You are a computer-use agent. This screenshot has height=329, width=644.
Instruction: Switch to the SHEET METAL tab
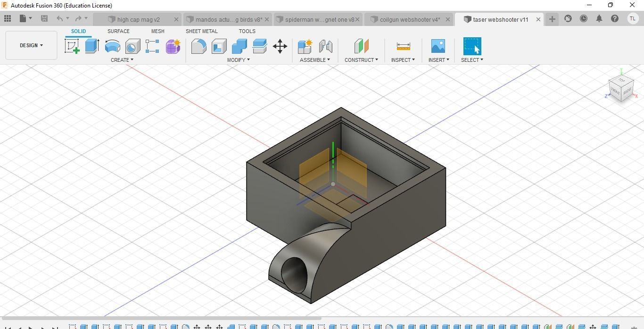tap(202, 31)
